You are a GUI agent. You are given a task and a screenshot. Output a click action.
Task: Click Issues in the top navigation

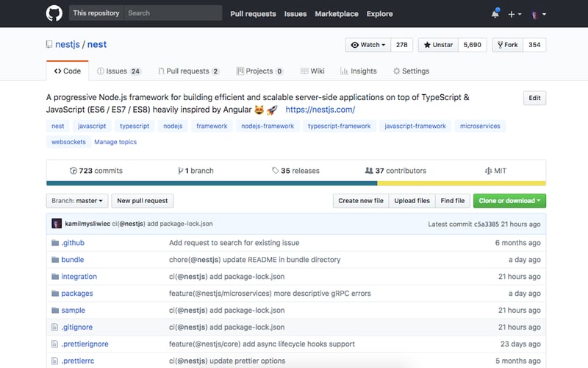pos(295,14)
